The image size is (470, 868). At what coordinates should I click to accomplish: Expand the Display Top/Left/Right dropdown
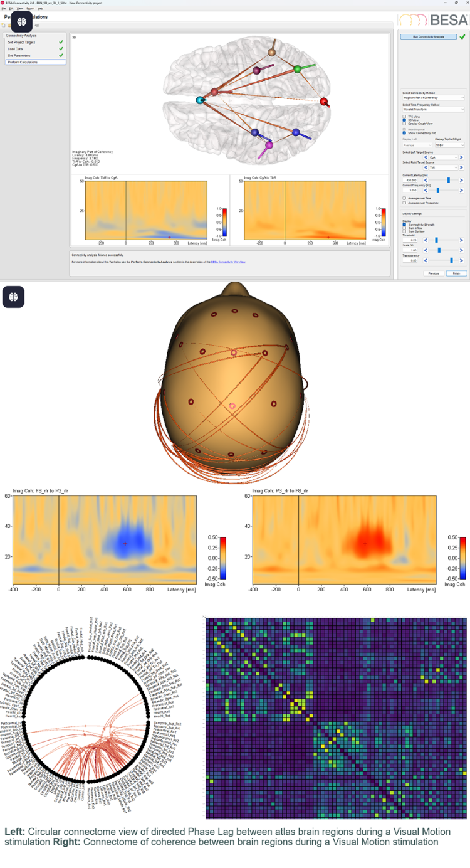(449, 145)
